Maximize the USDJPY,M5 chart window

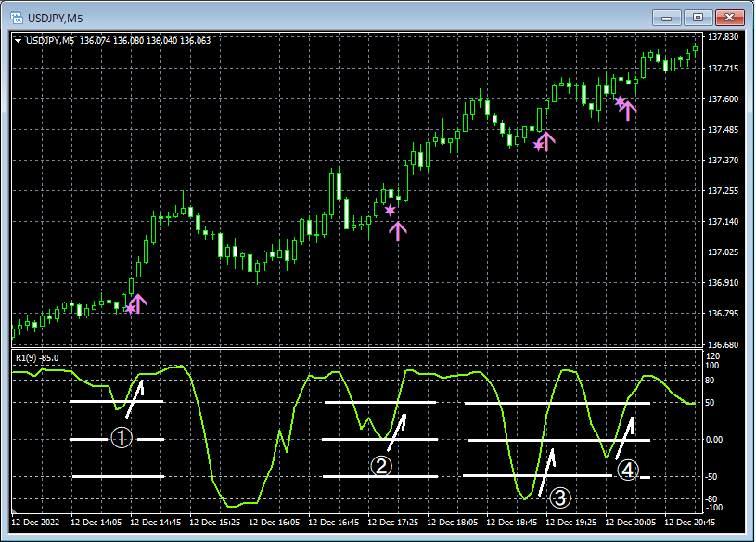698,17
